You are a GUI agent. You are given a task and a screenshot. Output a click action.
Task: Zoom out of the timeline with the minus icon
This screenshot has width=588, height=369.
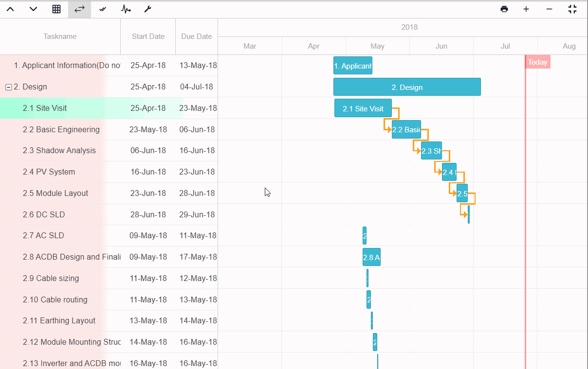(x=549, y=9)
